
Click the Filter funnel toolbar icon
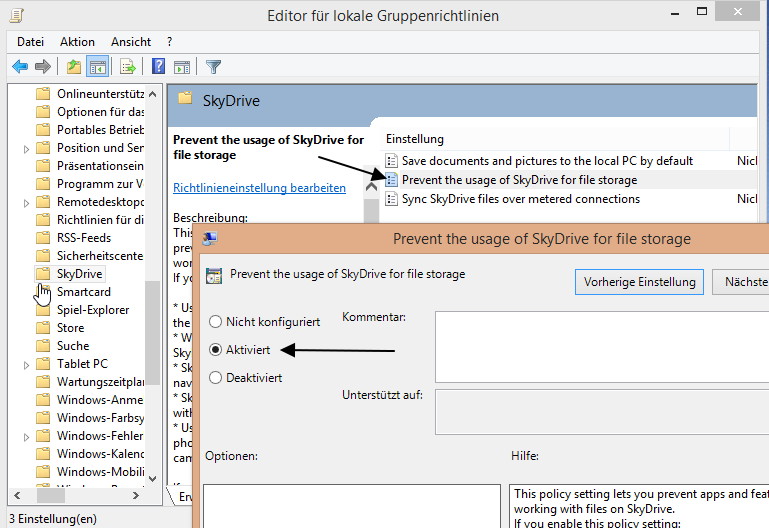pos(213,67)
